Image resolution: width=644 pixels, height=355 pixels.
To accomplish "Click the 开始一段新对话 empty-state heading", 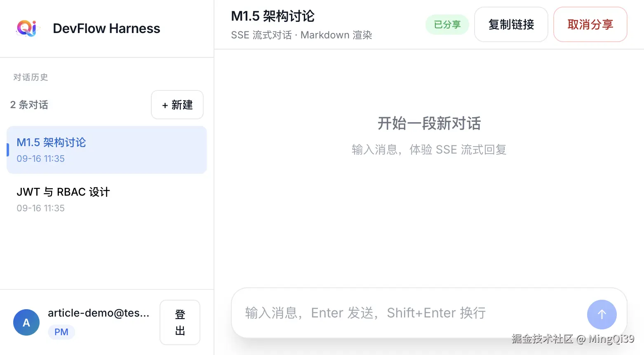I will (x=429, y=123).
